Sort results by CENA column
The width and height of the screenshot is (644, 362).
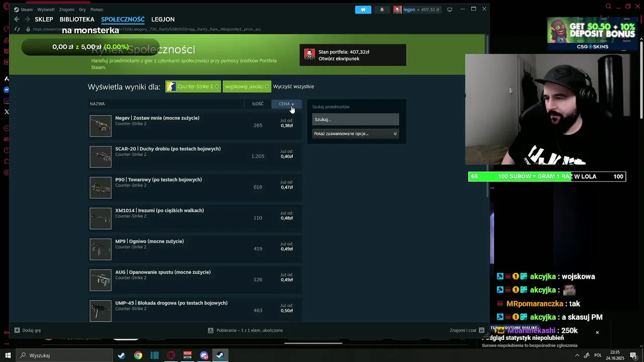[x=286, y=104]
